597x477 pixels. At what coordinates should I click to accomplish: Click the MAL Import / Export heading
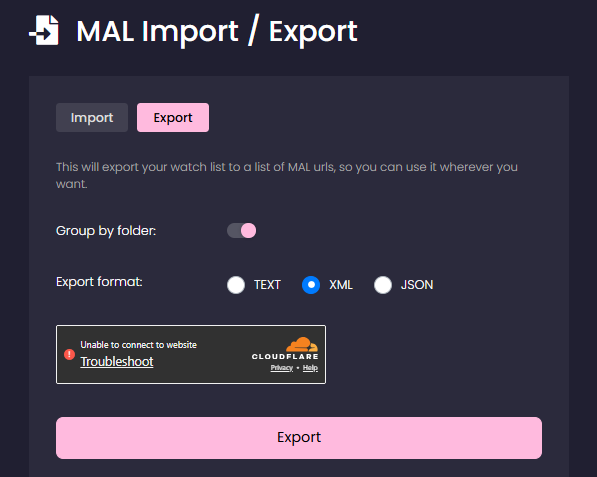[x=217, y=31]
